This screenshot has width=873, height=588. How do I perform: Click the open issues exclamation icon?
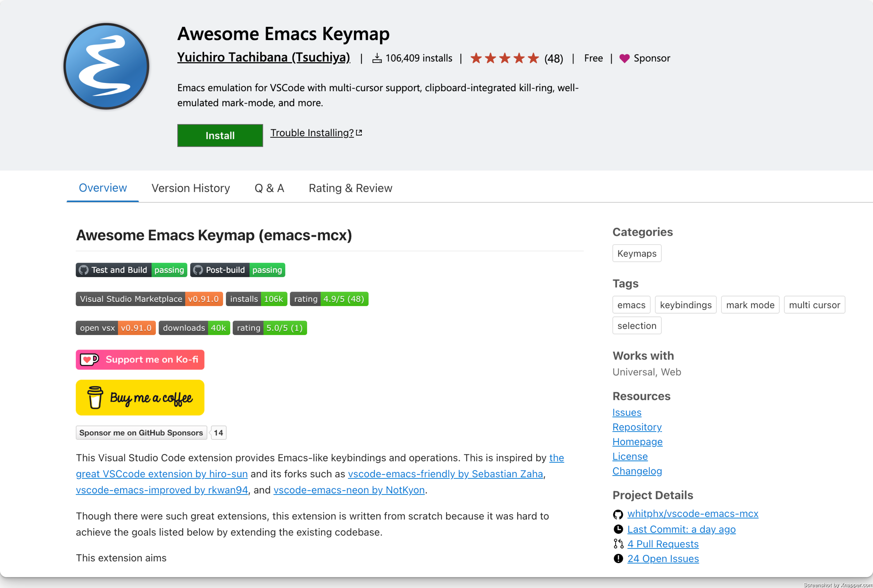point(618,559)
